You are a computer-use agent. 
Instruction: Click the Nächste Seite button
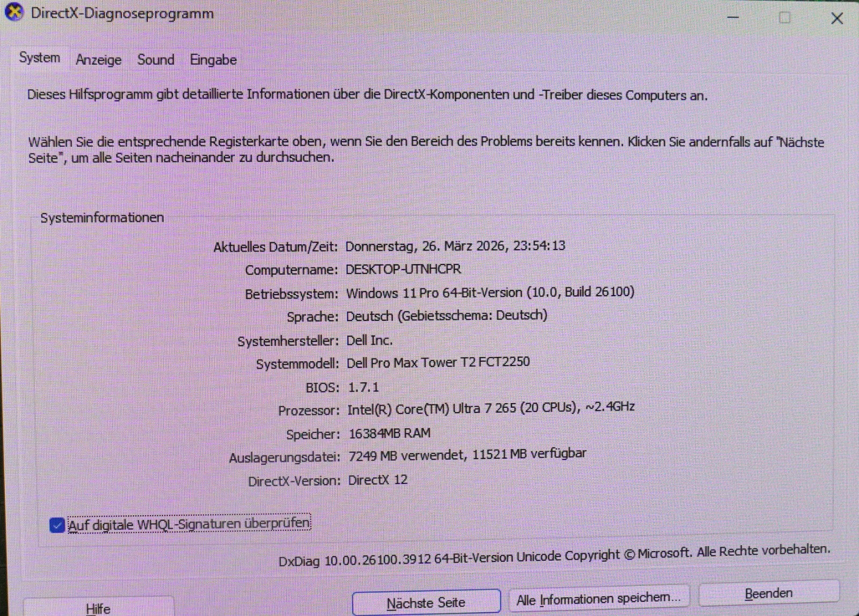(x=426, y=603)
